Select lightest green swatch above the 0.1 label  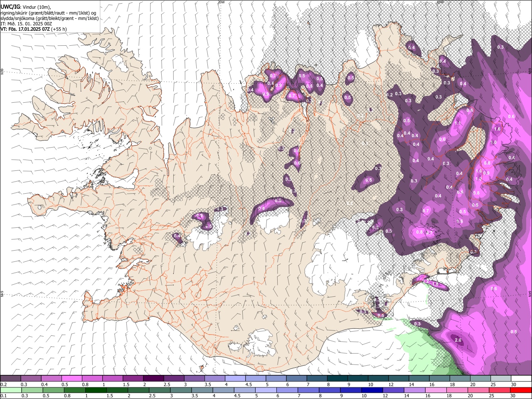[x=11, y=390]
